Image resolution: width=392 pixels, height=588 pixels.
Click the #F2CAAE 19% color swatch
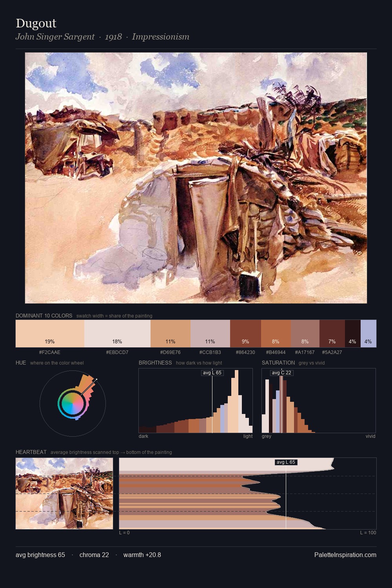(x=50, y=334)
